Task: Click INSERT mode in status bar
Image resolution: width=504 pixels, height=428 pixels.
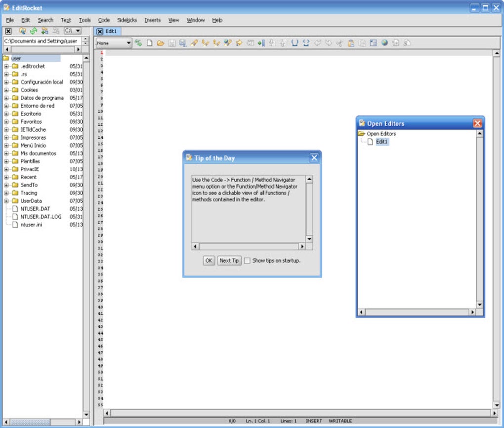Action: point(313,421)
